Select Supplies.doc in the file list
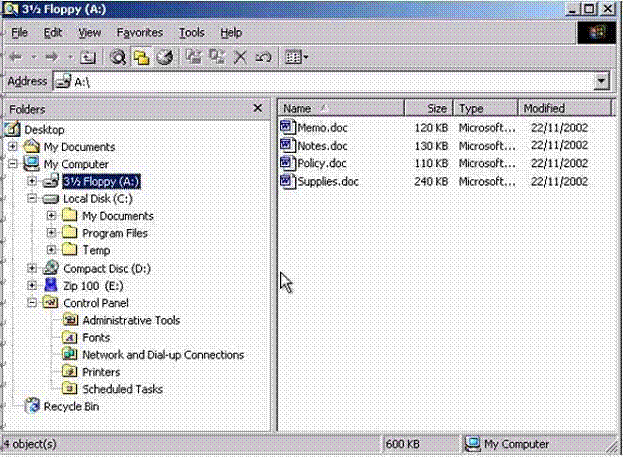 327,182
